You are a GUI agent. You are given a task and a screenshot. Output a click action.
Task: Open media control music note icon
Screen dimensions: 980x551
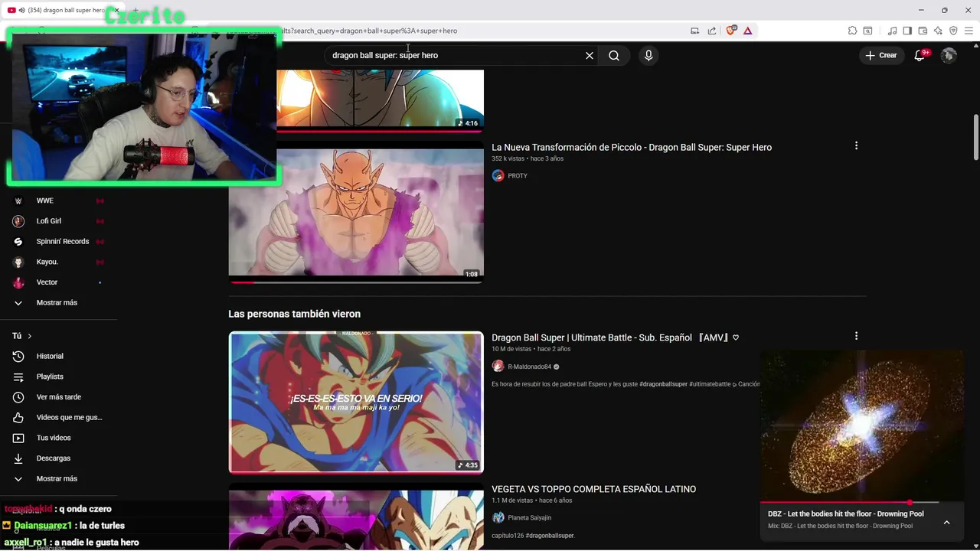[892, 31]
